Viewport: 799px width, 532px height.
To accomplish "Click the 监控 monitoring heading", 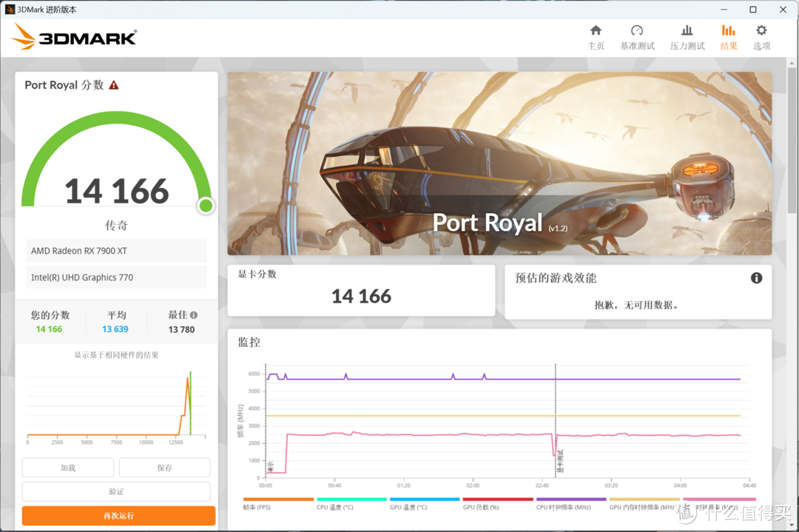I will 249,343.
